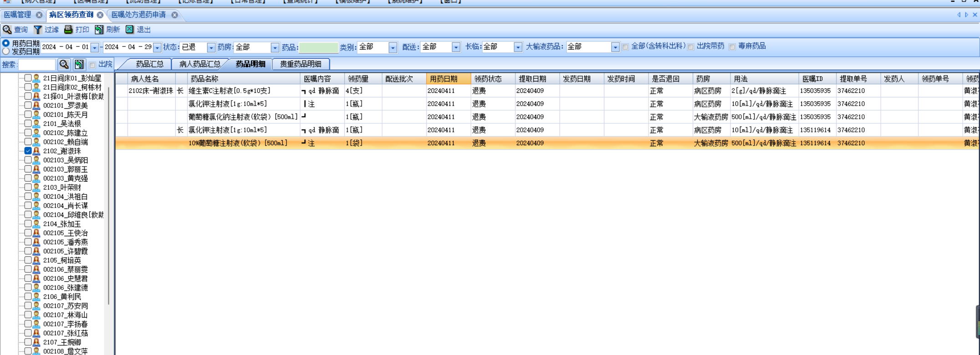
Task: Switch to the 医嘱管理 tab
Action: (x=18, y=15)
